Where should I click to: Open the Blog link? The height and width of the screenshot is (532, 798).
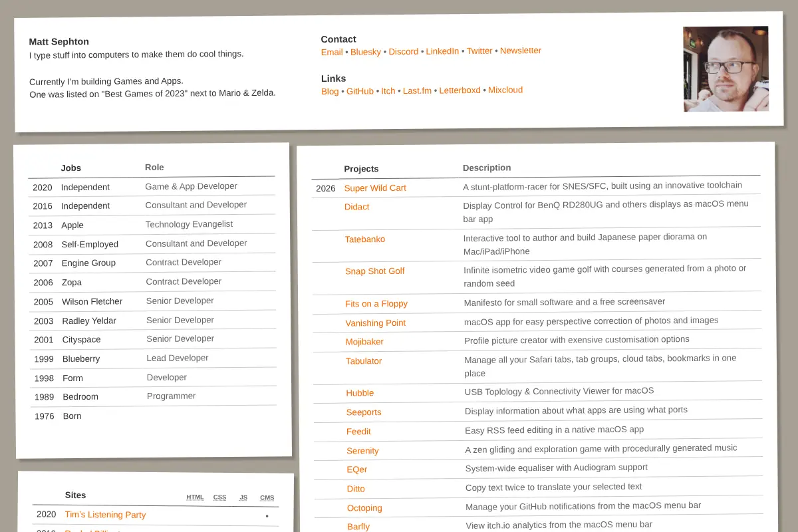[x=330, y=91]
